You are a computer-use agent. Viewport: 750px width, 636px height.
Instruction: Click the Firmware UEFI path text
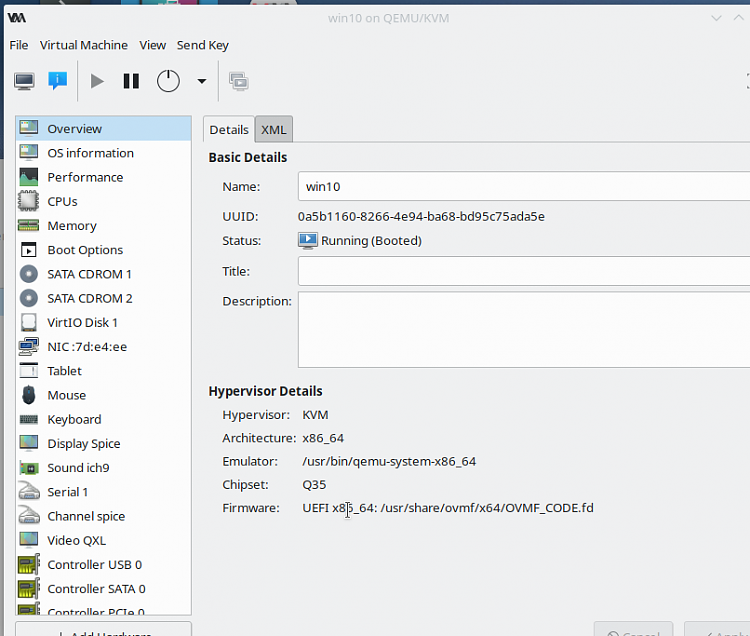tap(448, 508)
